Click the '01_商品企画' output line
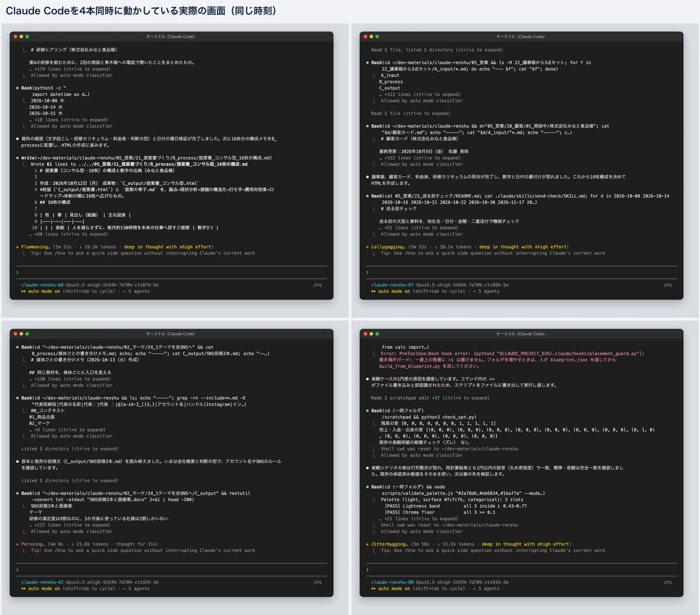This screenshot has height=615, width=700. click(x=43, y=417)
